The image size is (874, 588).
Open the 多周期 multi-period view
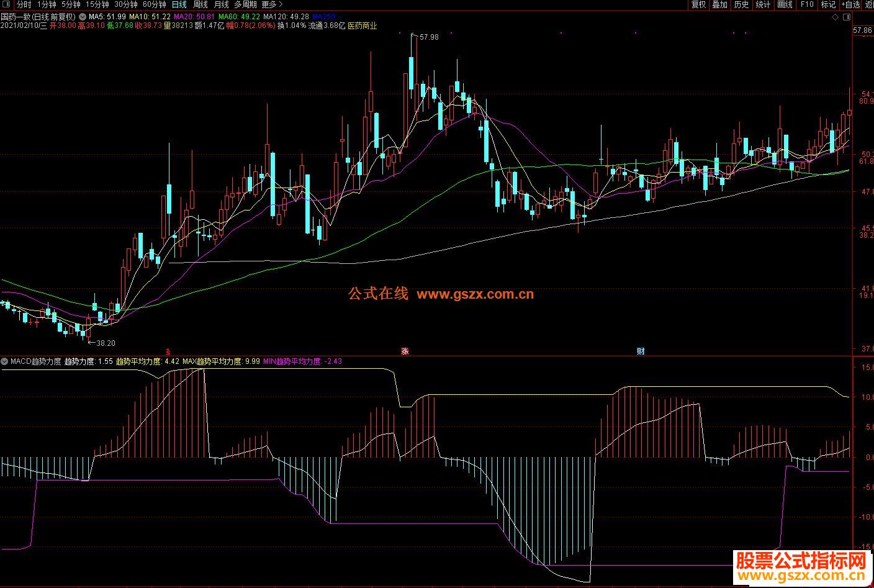click(245, 4)
